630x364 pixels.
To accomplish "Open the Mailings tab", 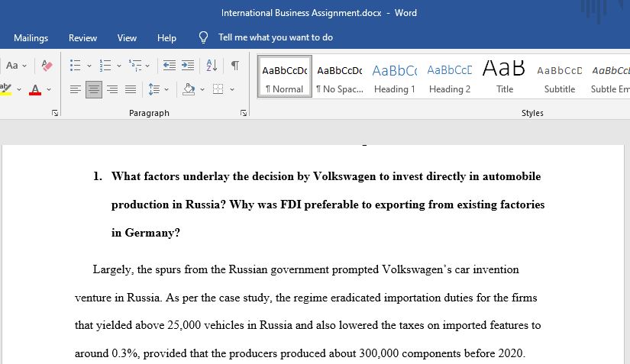I will (x=31, y=37).
